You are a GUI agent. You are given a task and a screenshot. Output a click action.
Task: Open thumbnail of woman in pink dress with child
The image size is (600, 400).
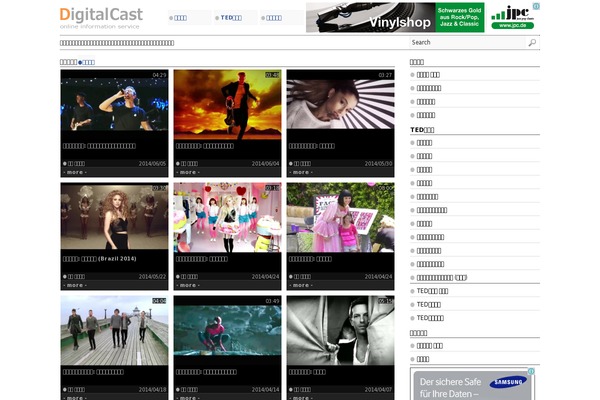[341, 217]
